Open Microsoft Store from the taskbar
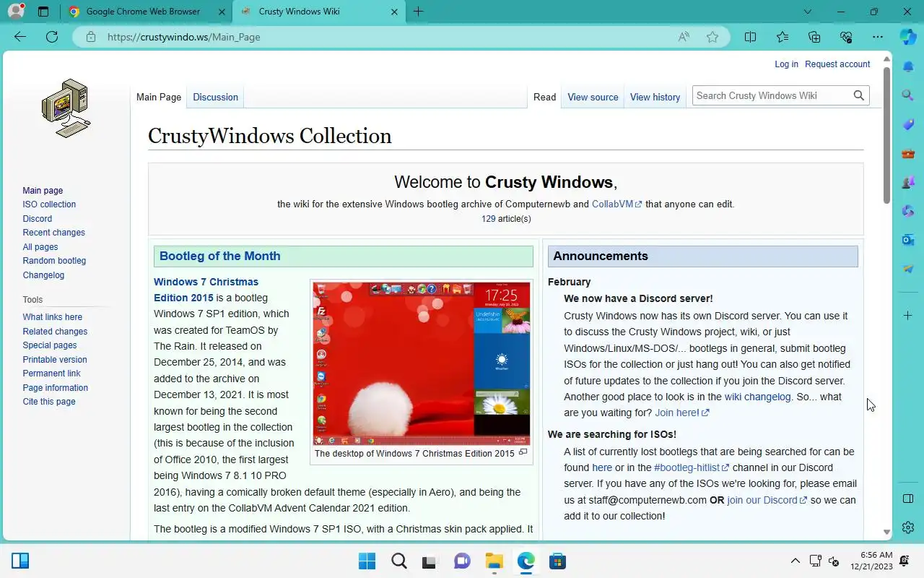The height and width of the screenshot is (578, 924). pos(557,561)
